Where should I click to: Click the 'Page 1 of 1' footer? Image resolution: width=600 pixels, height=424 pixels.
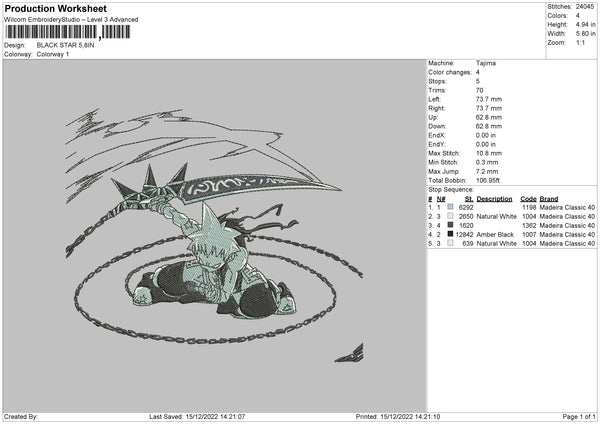coord(579,416)
